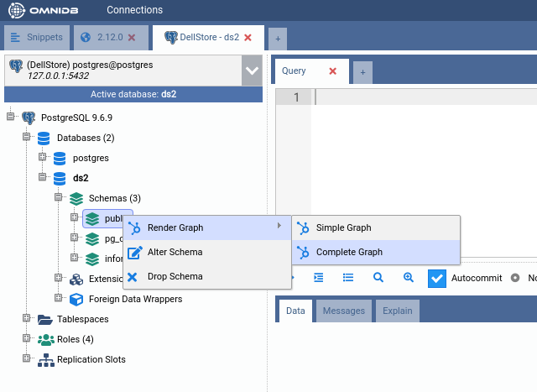
Task: Click the Snippets tab lines icon
Action: 15,37
